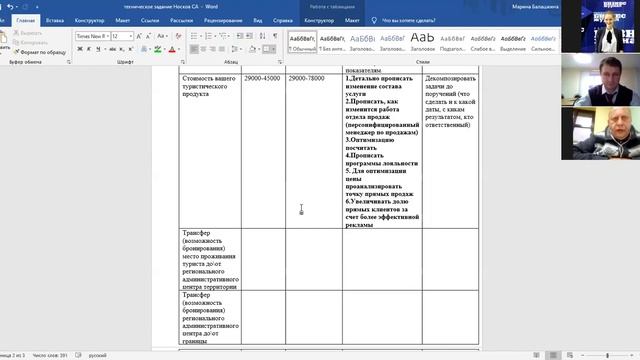
Task: Click the Undo arrow in title bar
Action: click(10, 7)
